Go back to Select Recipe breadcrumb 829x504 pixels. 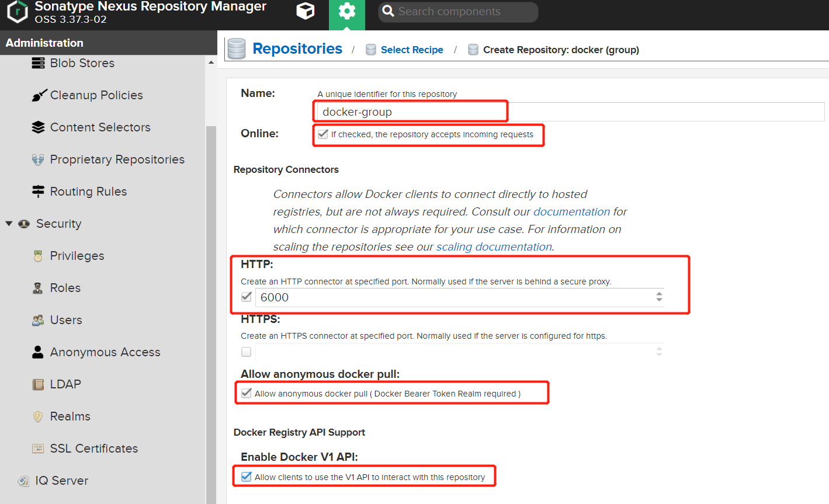412,50
